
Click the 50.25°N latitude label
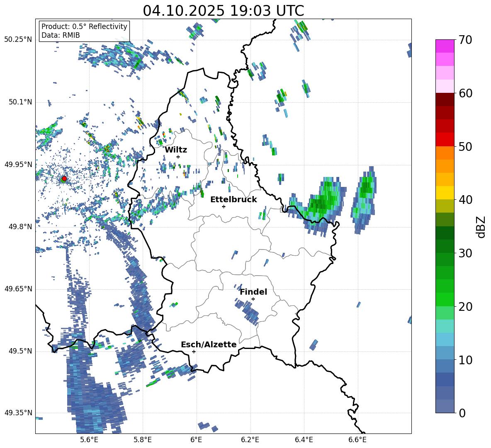pyautogui.click(x=18, y=40)
